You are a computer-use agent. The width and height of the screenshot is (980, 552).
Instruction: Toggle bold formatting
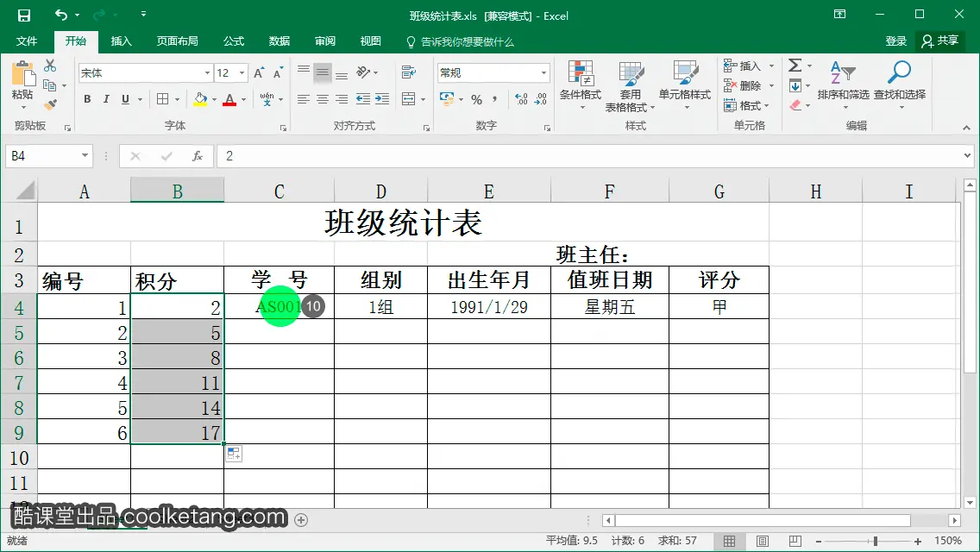point(87,99)
